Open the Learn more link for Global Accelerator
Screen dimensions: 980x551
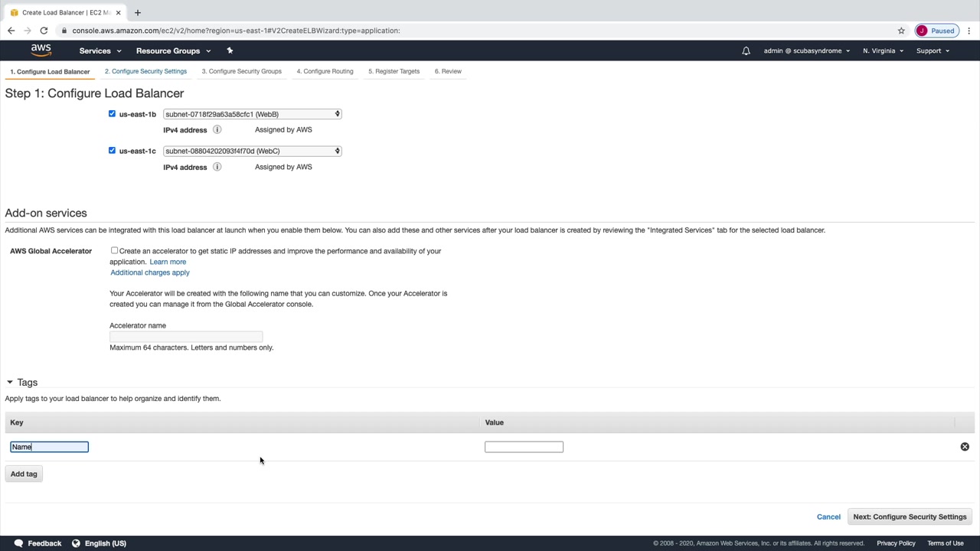[x=168, y=262]
